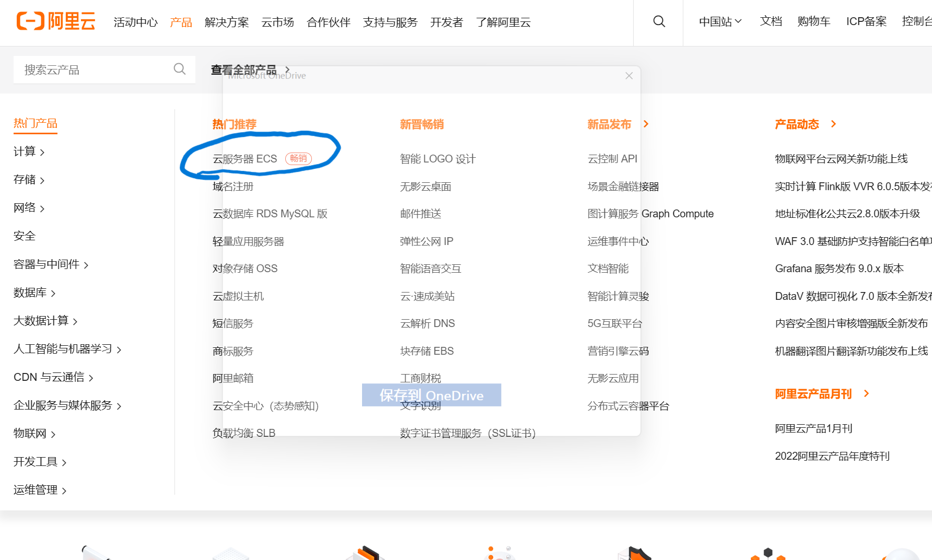Open 阿里云产品月刊 section link

click(x=813, y=394)
